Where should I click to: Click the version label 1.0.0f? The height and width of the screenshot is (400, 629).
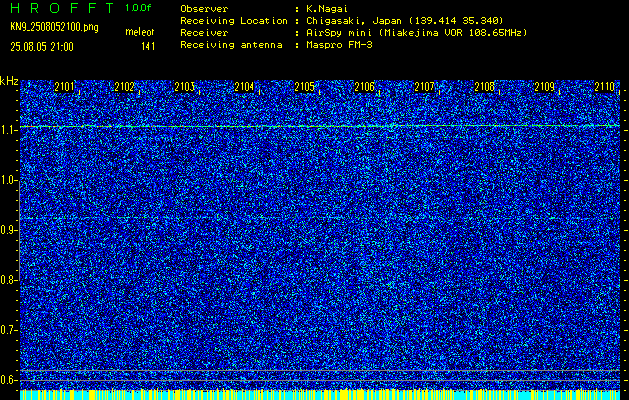[138, 8]
